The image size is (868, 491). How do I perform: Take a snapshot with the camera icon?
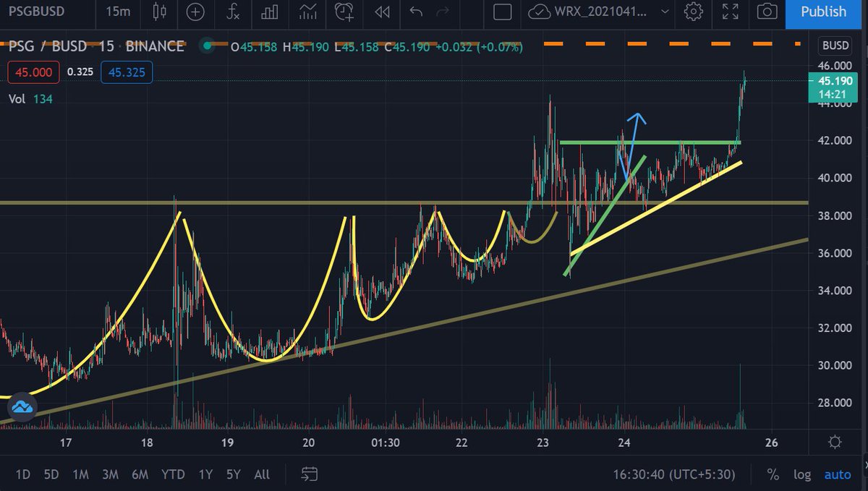pyautogui.click(x=767, y=12)
